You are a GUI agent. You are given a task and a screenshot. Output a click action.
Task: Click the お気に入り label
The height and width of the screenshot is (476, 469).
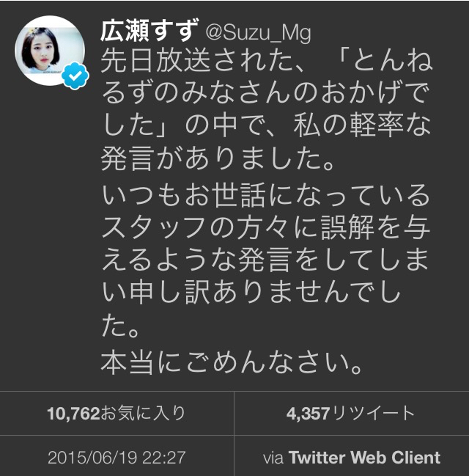click(x=143, y=413)
